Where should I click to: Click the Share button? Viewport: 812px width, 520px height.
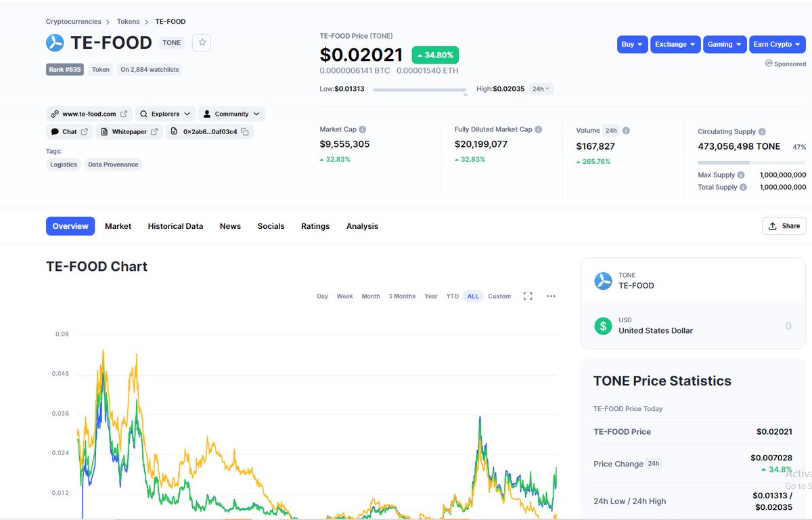pyautogui.click(x=784, y=226)
